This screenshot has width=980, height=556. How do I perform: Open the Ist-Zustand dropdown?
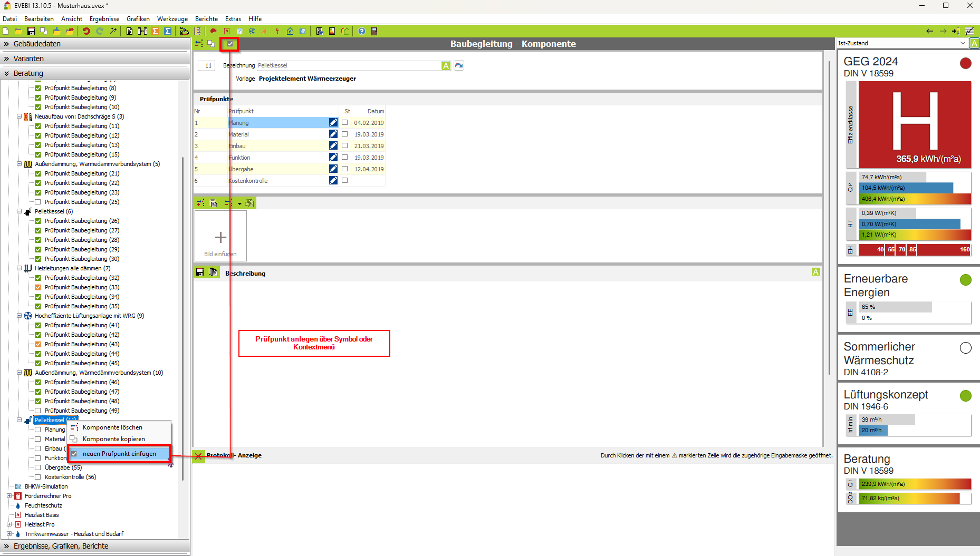tap(963, 43)
